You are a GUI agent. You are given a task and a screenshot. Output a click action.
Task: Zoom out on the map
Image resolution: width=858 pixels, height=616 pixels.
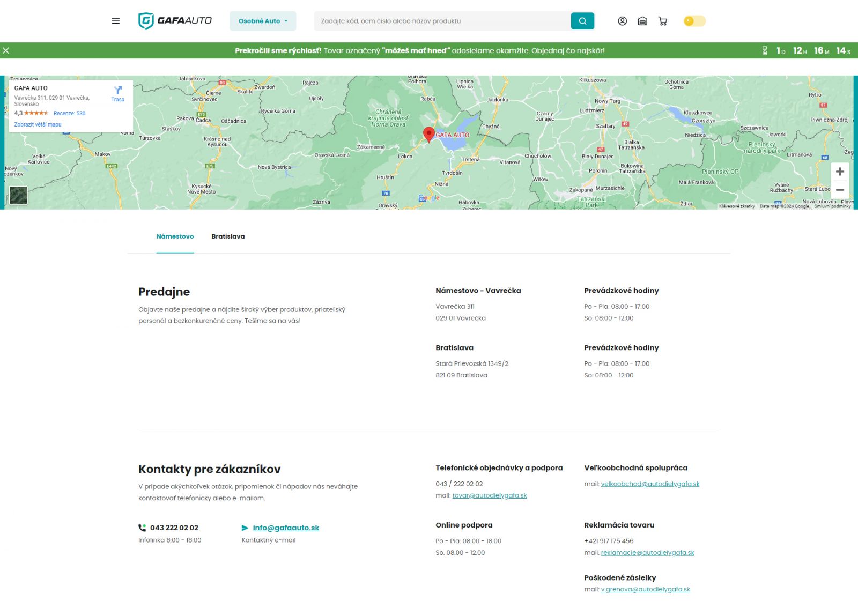(x=840, y=190)
